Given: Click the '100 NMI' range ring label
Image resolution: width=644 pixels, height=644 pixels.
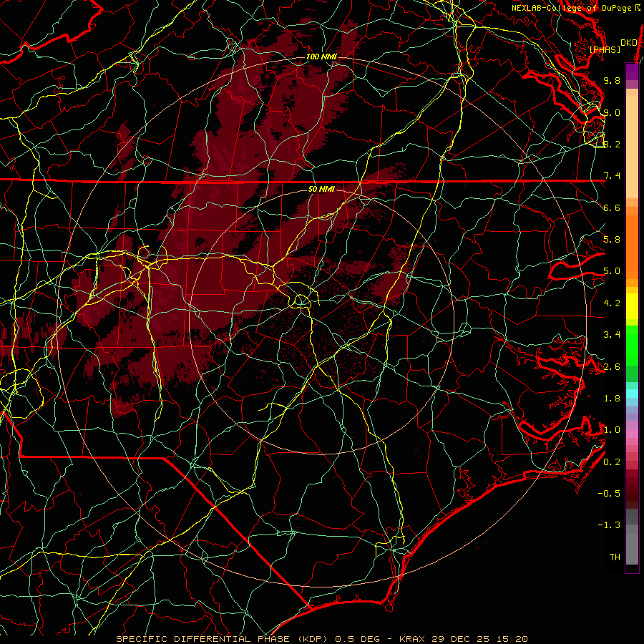Looking at the screenshot, I should pos(321,57).
